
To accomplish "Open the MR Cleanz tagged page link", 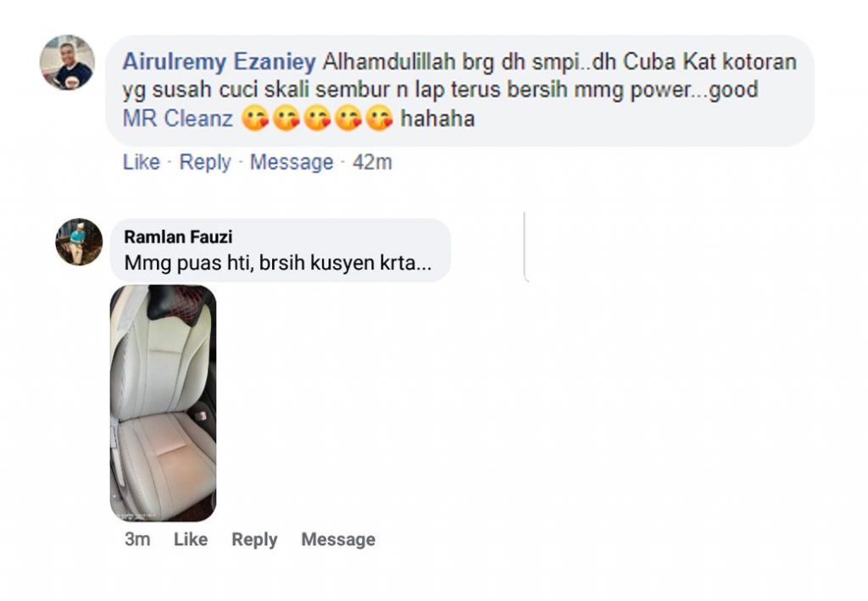I will click(x=178, y=119).
